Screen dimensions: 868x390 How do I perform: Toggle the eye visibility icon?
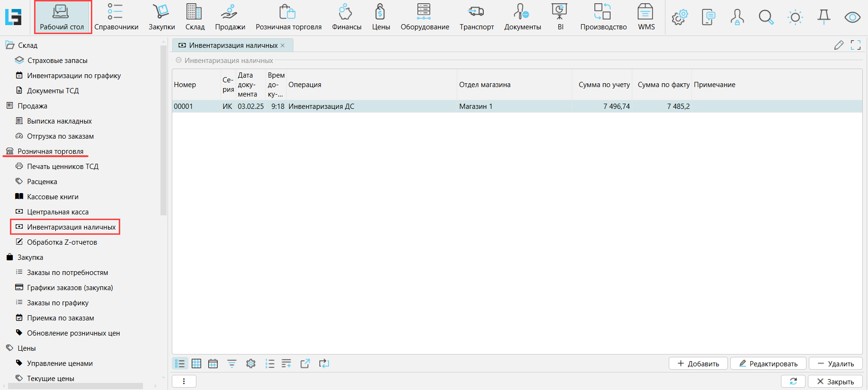click(852, 18)
